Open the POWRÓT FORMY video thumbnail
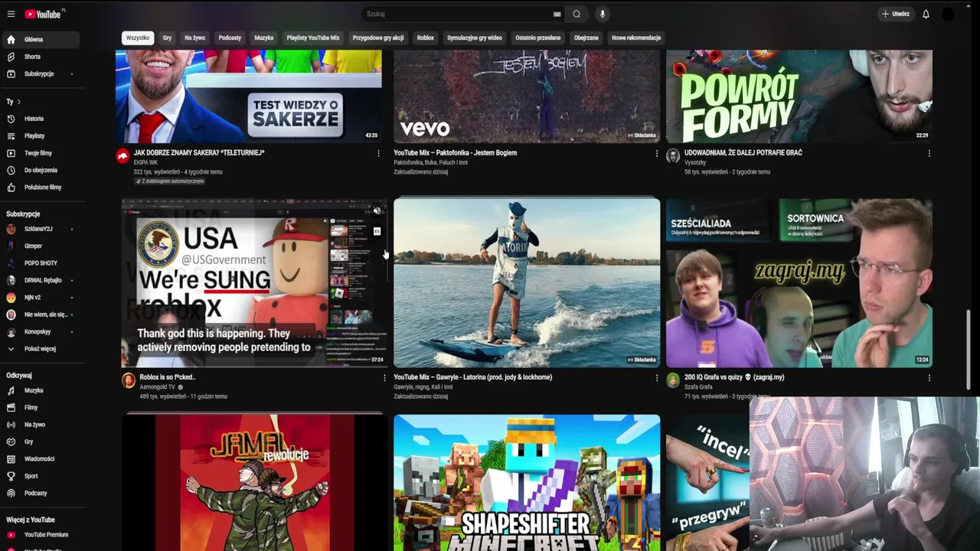Image resolution: width=980 pixels, height=551 pixels. [799, 96]
